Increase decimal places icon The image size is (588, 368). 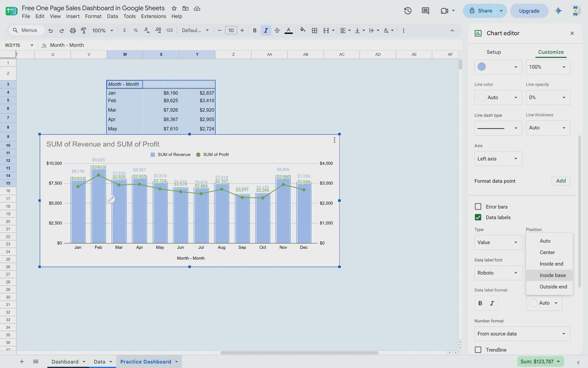click(158, 31)
